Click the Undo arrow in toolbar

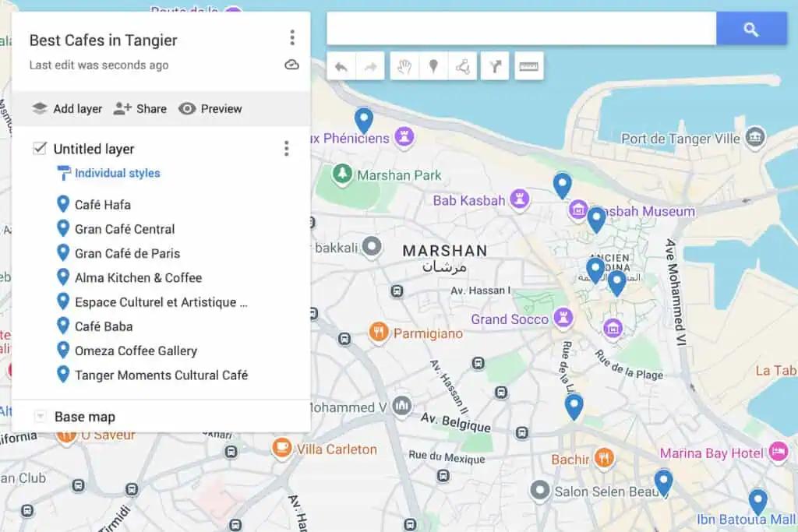[341, 66]
